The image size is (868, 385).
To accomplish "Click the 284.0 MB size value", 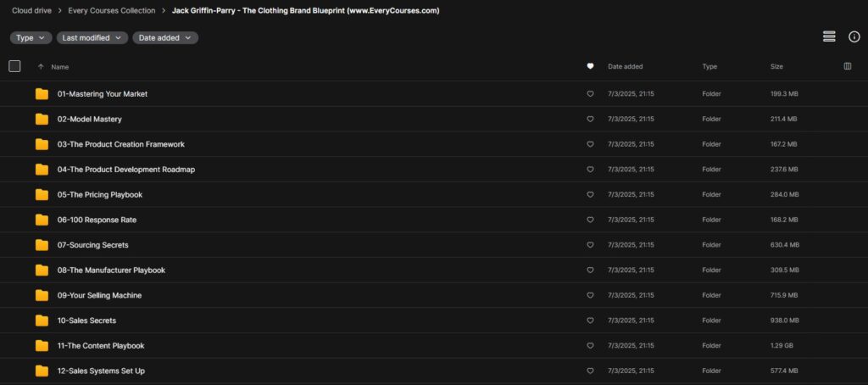I will [785, 195].
